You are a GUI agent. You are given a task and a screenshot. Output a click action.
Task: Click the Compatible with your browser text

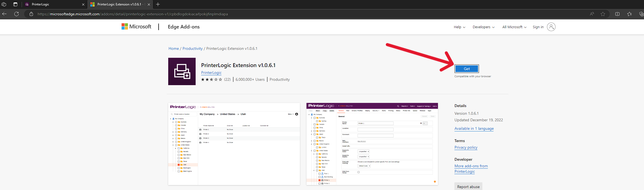tap(473, 76)
